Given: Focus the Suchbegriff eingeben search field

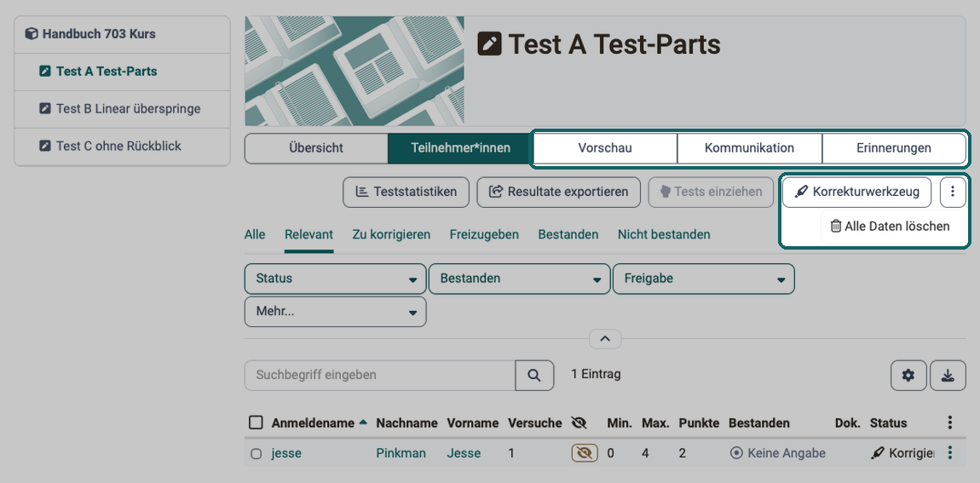Looking at the screenshot, I should point(380,375).
